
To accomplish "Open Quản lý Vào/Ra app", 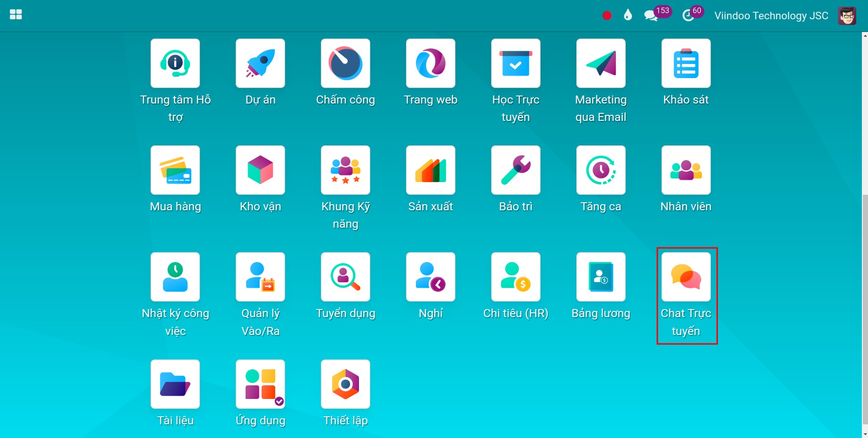I will click(260, 277).
